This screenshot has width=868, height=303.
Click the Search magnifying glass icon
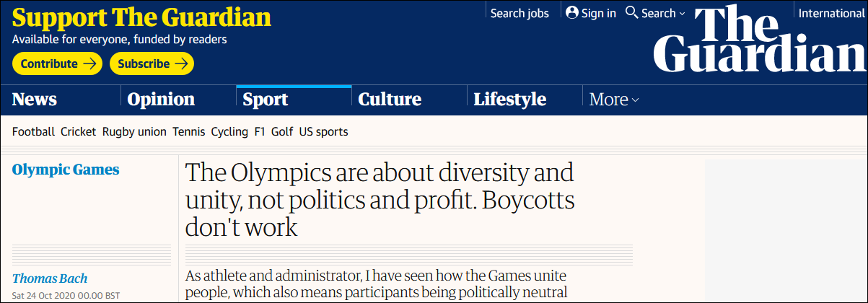631,12
